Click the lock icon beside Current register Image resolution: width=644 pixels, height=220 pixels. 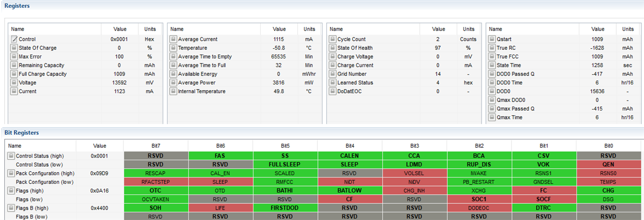14,91
